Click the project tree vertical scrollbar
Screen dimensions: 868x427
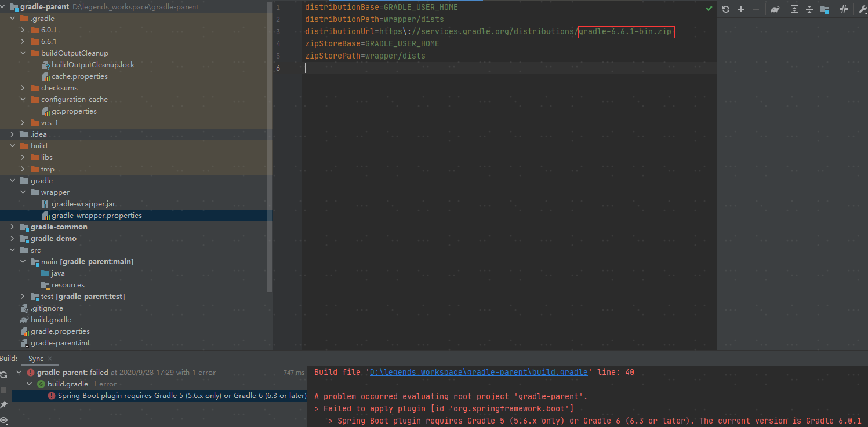click(x=270, y=147)
